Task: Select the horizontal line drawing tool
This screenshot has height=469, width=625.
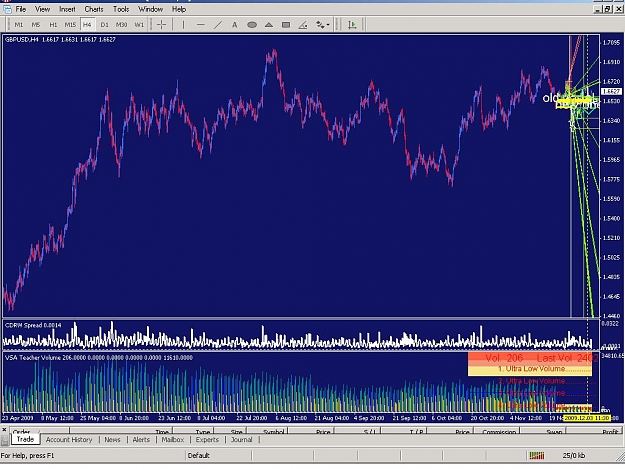Action: 200,25
